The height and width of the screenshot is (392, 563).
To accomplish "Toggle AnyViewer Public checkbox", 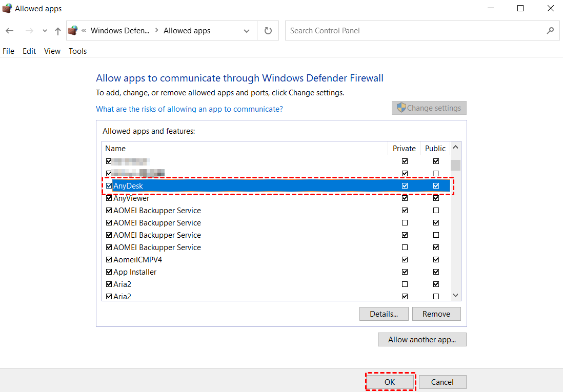I will tap(436, 198).
